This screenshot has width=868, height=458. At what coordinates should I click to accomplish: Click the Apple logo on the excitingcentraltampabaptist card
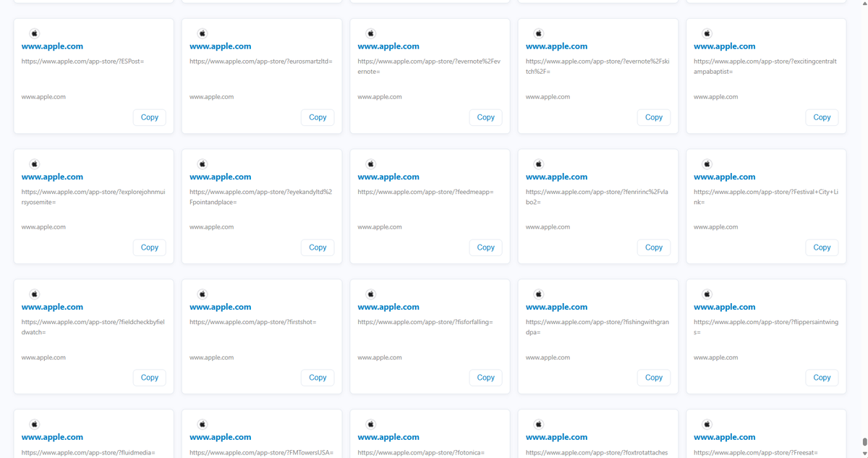pos(707,33)
